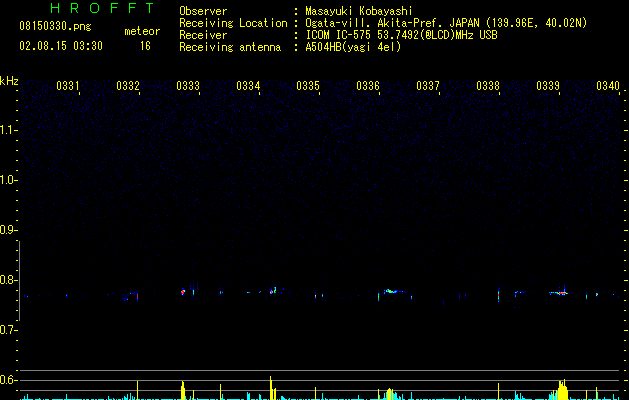Viewport: 629px width, 400px height.
Task: Click the 1.0 kHz axis label
Action: (x=8, y=180)
